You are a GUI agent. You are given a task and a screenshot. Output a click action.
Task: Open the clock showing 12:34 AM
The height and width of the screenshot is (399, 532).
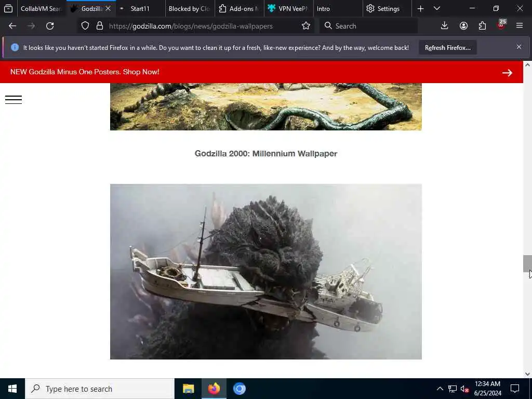click(x=487, y=389)
